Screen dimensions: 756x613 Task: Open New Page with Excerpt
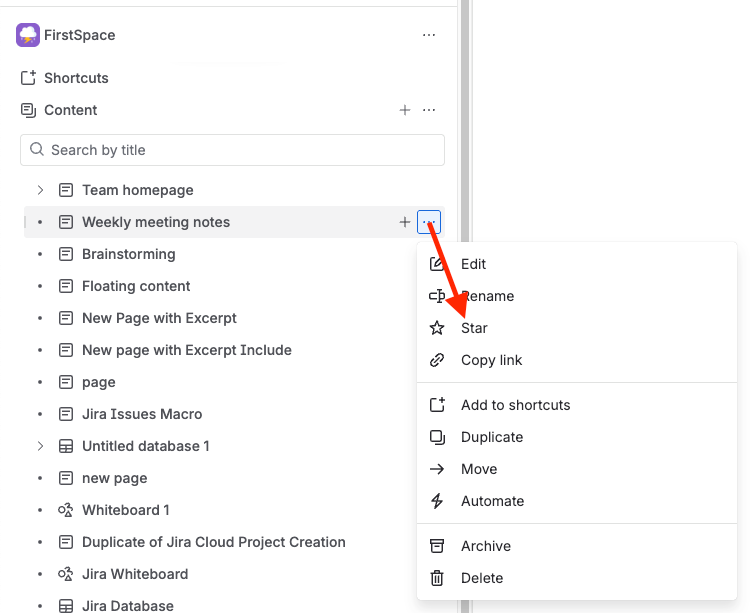tap(159, 318)
